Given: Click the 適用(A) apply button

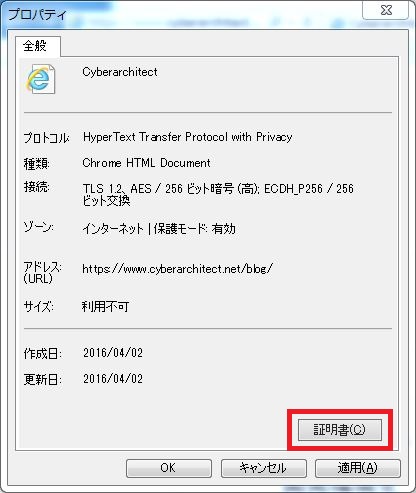Looking at the screenshot, I should [358, 468].
